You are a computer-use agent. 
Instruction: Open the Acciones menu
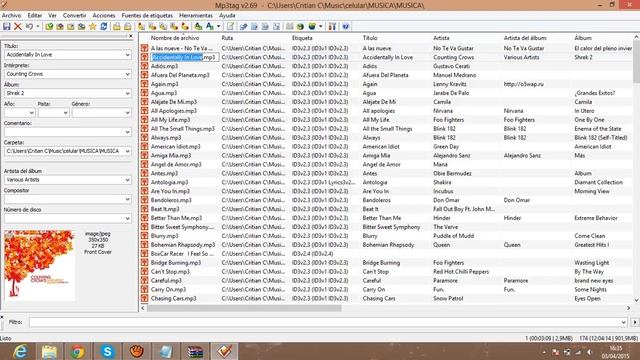point(104,16)
